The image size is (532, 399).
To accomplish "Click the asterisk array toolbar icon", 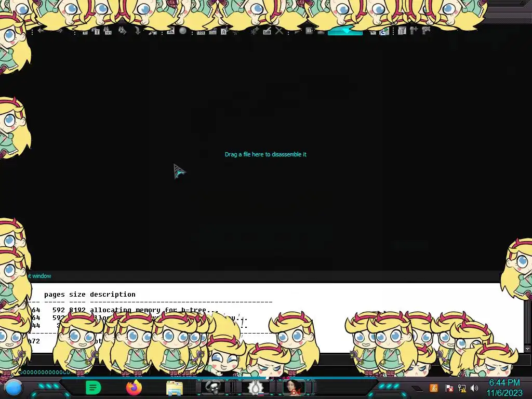I will tap(255, 31).
